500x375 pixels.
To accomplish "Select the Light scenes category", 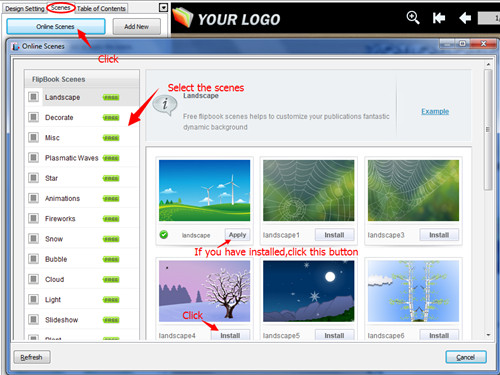I will 82,299.
